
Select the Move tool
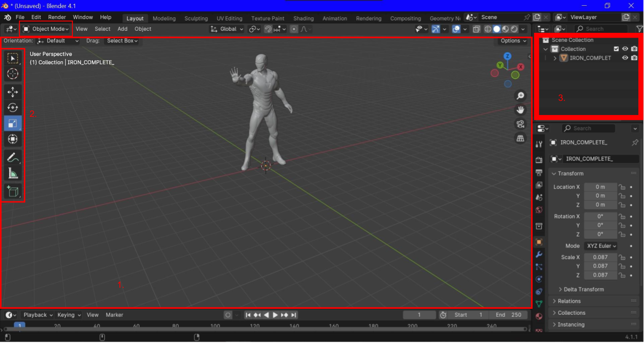pos(13,92)
